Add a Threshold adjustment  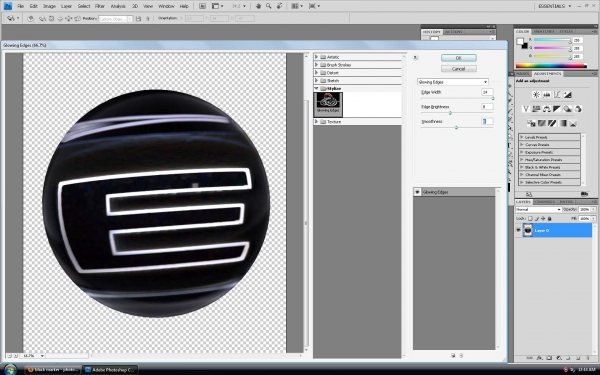[552, 123]
